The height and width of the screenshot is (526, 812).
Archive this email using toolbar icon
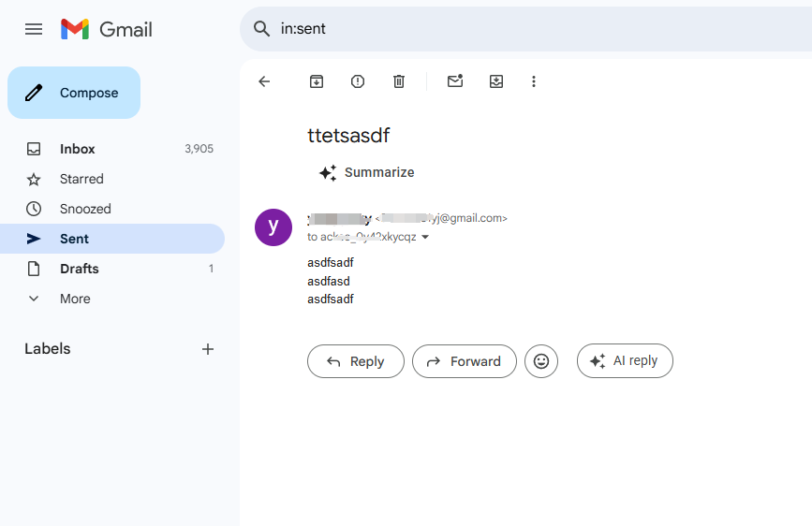click(317, 81)
